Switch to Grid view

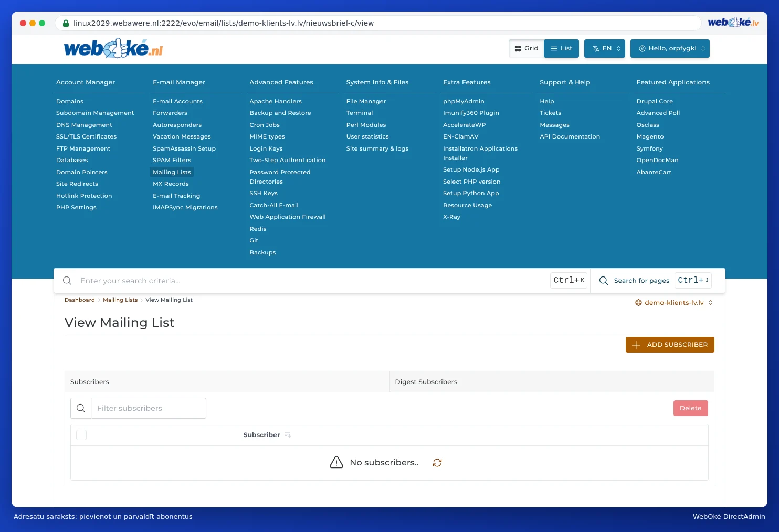coord(527,48)
